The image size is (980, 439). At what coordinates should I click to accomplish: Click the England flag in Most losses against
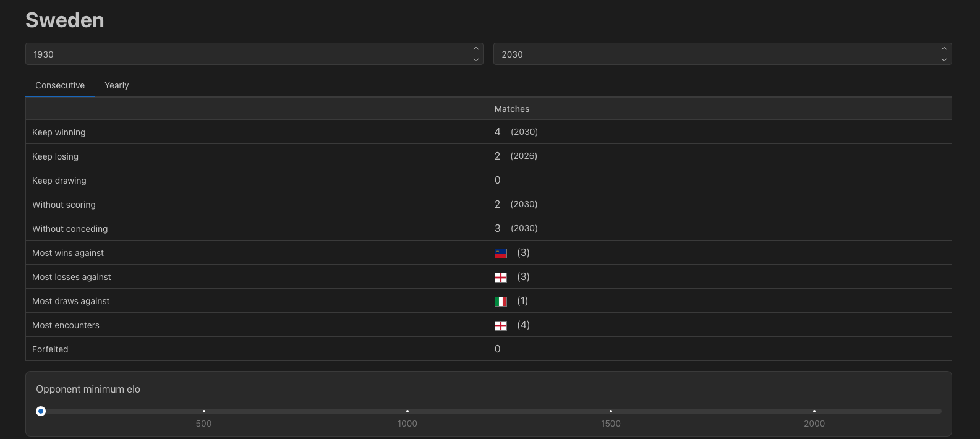click(x=501, y=277)
